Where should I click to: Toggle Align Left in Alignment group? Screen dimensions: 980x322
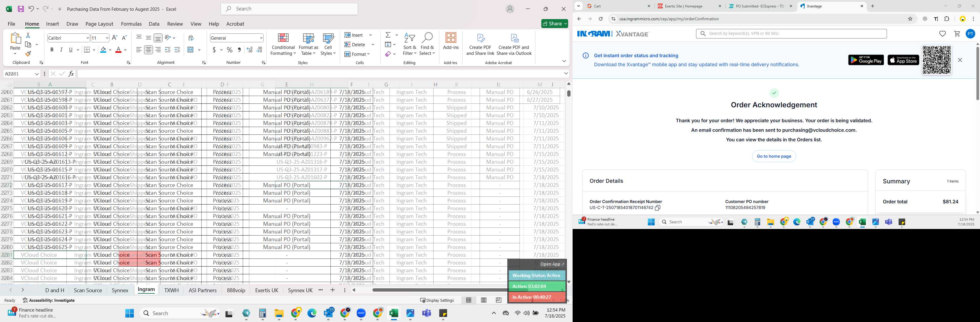tap(139, 50)
